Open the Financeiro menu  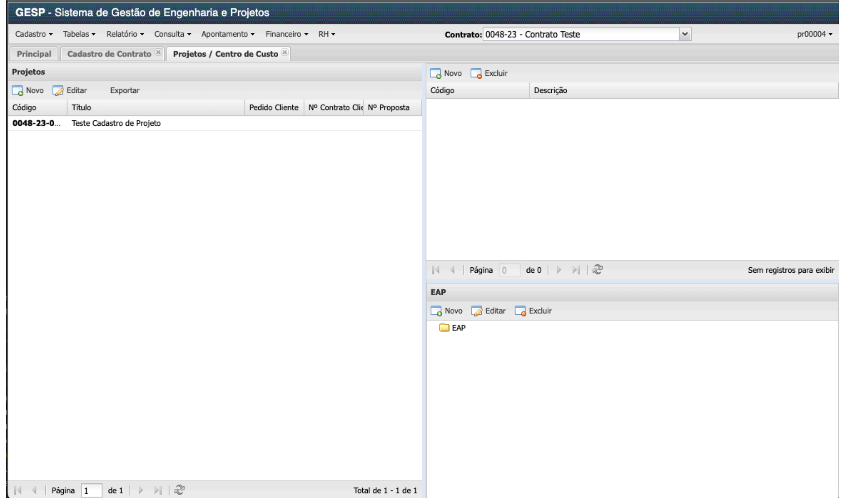tap(287, 34)
